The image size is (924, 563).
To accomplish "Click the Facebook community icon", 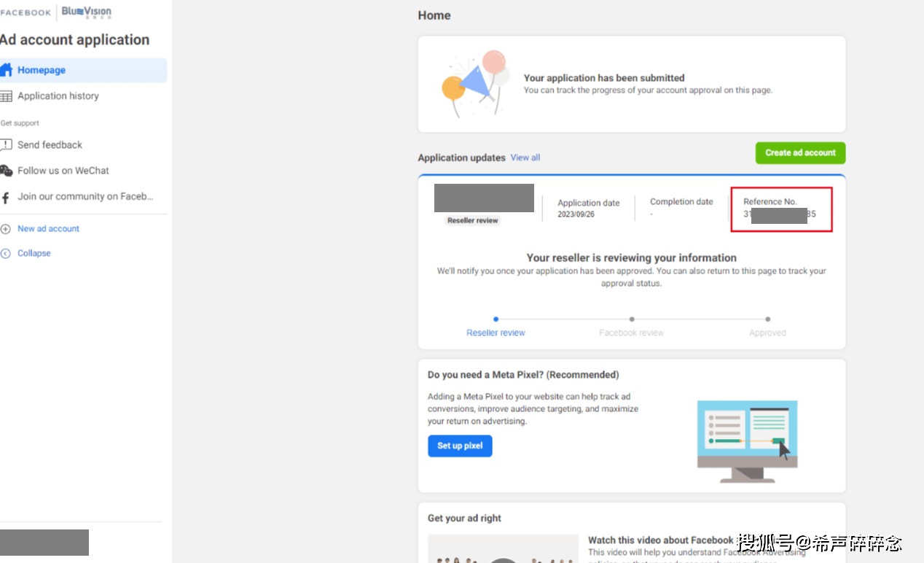I will tap(6, 197).
